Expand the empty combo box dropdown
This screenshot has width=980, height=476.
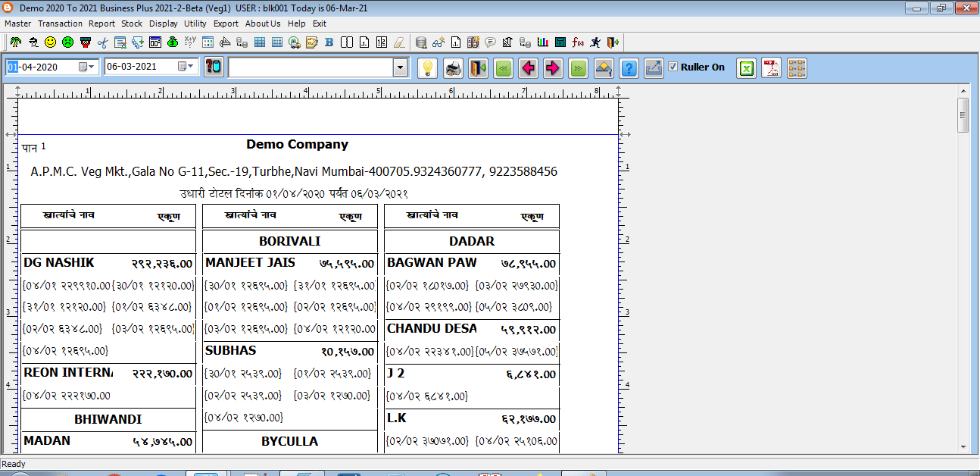click(400, 67)
